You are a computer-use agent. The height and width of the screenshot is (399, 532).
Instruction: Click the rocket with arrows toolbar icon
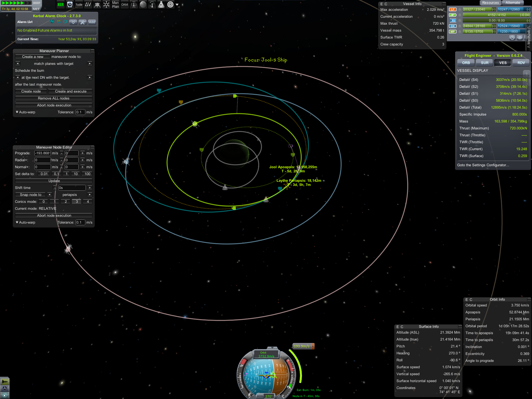pyautogui.click(x=152, y=4)
